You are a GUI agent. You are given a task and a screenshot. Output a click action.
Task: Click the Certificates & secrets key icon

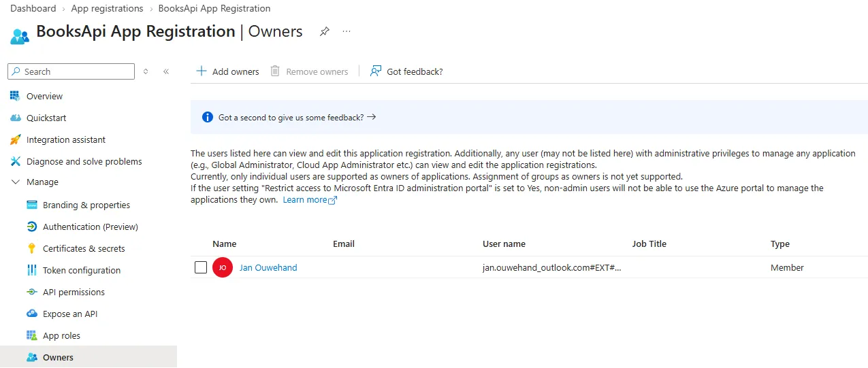pyautogui.click(x=31, y=248)
